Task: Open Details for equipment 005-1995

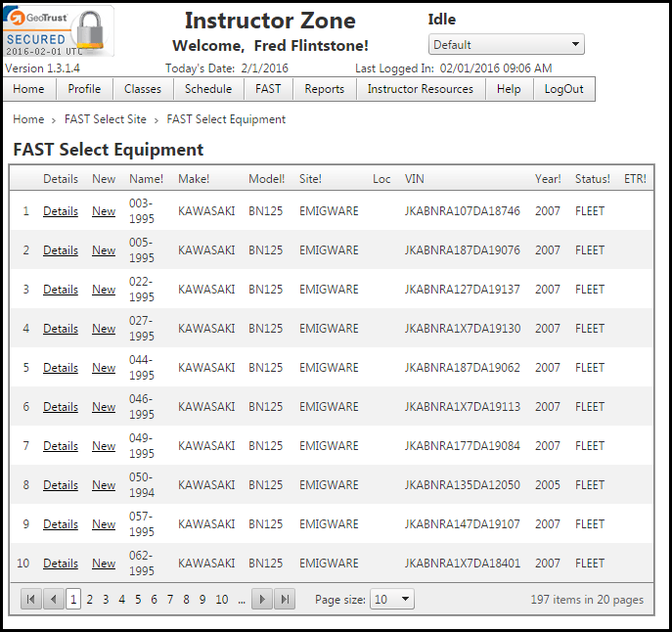Action: [x=61, y=250]
